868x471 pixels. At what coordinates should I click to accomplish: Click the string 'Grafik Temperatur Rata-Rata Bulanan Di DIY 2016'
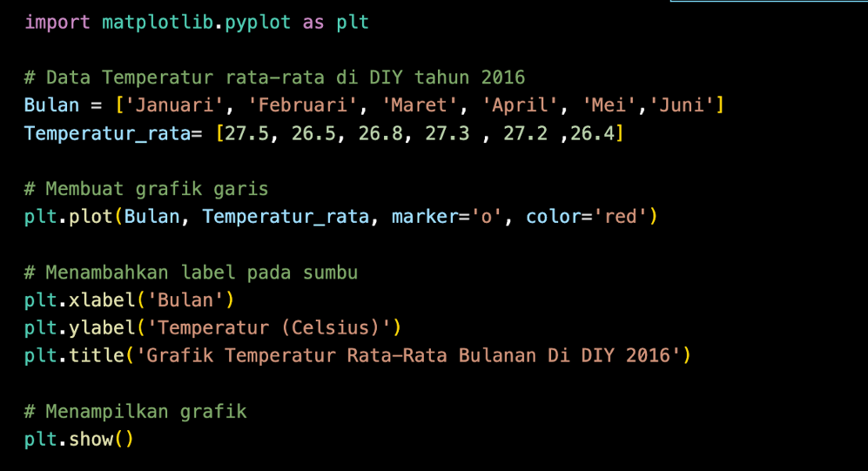[408, 355]
